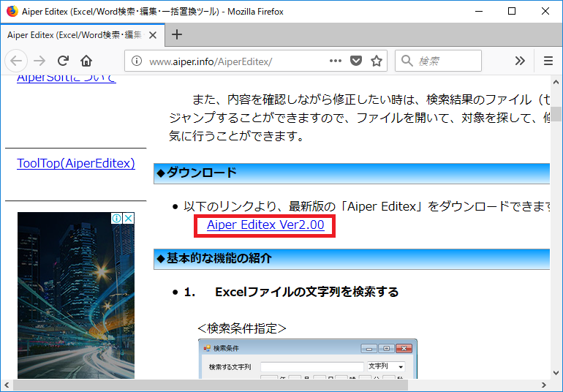Click the ◆ダウンロード section heading
The width and height of the screenshot is (563, 392).
197,173
